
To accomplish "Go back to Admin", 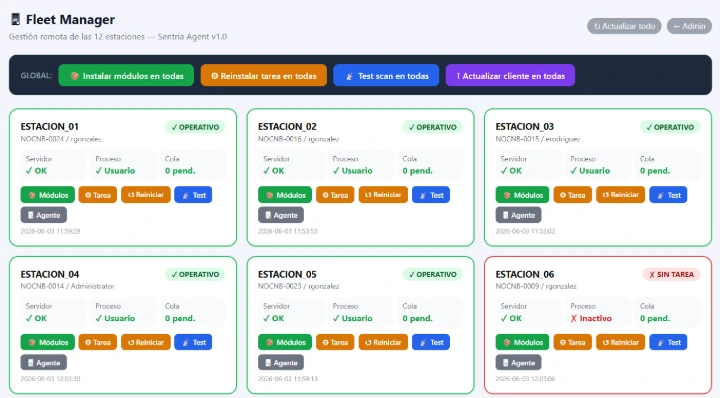I will click(x=689, y=26).
